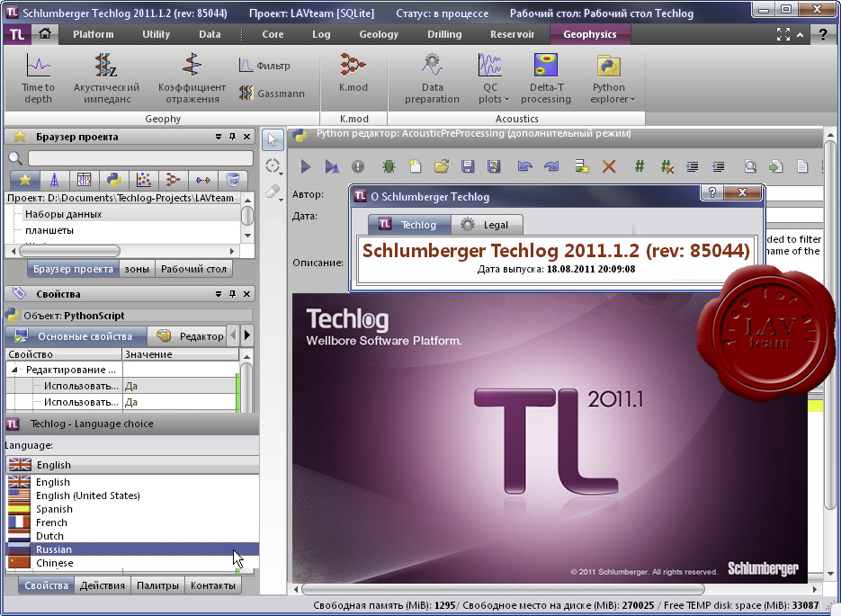Screen dimensions: 841x616
Task: Launch the Gassmann tool
Action: [272, 94]
